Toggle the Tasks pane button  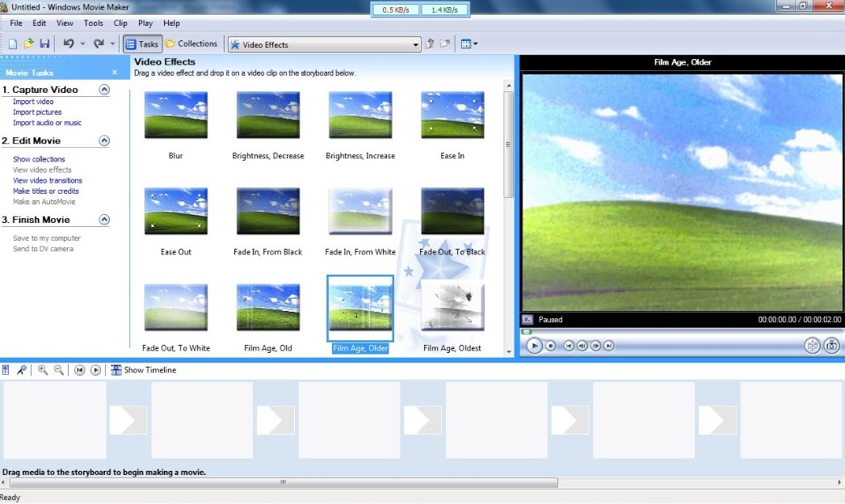pos(142,44)
